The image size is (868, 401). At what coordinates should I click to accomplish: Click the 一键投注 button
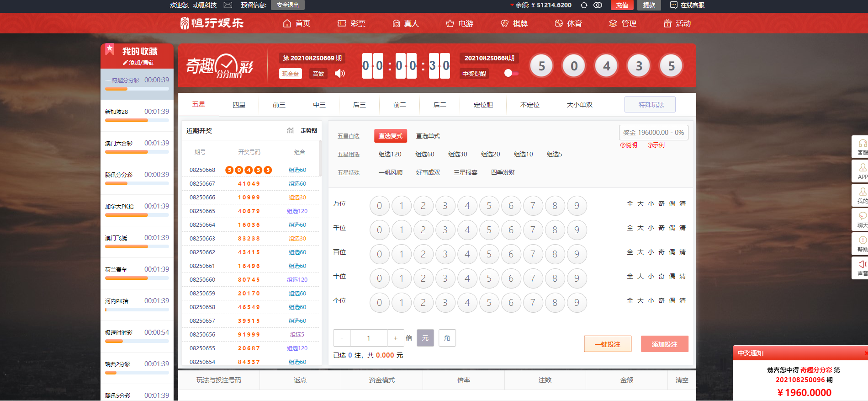607,344
